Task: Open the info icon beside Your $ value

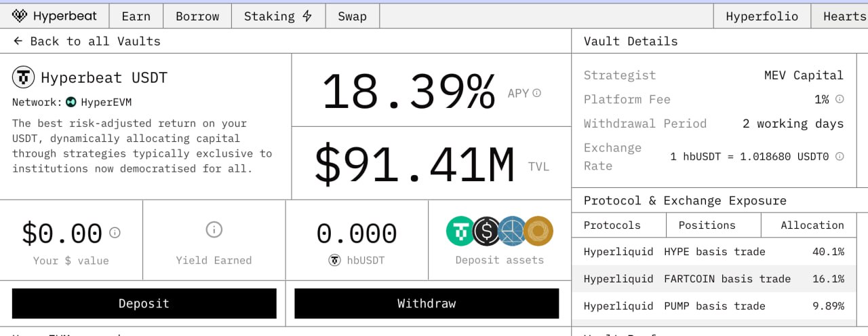Action: [x=115, y=233]
